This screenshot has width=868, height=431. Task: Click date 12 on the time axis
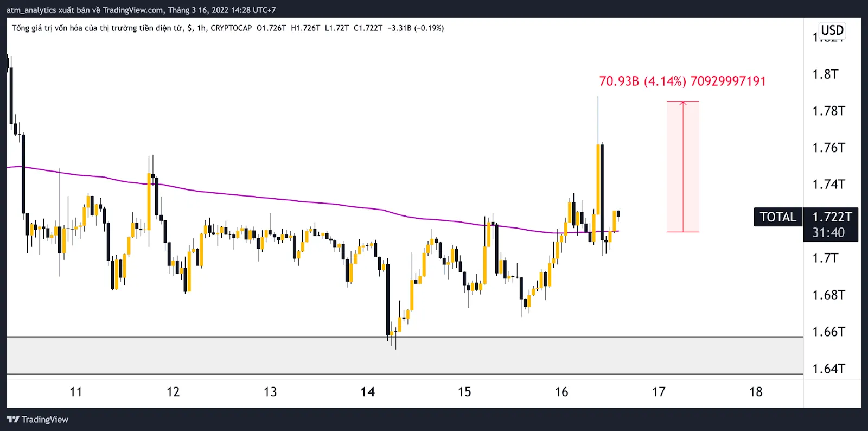pos(173,392)
